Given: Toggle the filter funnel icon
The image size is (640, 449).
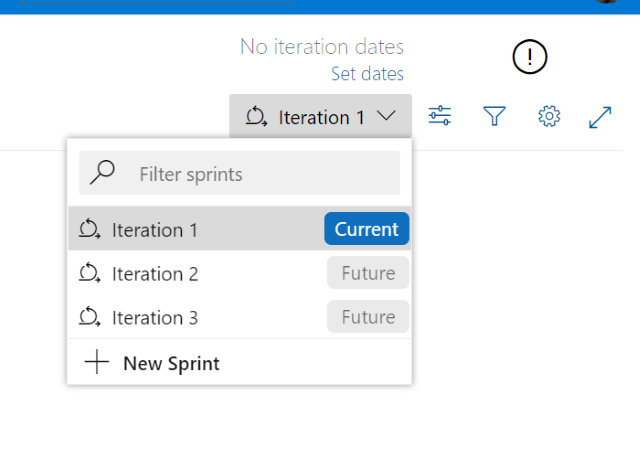Looking at the screenshot, I should (494, 116).
